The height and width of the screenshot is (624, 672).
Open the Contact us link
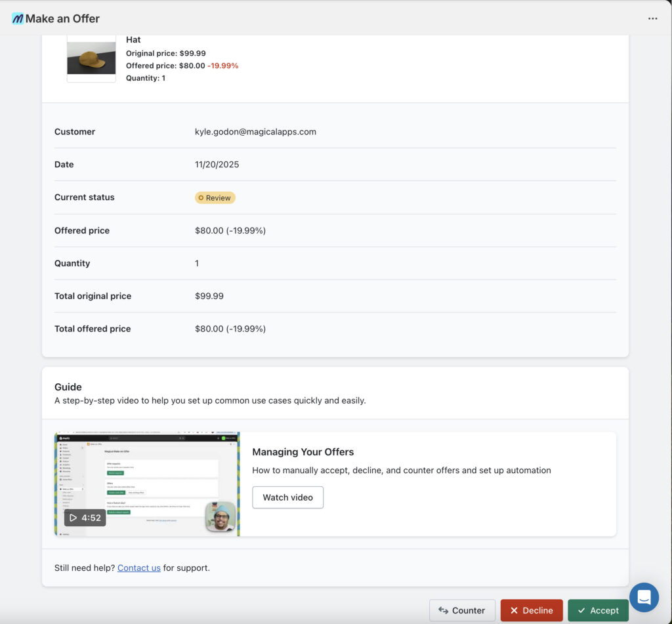(138, 568)
